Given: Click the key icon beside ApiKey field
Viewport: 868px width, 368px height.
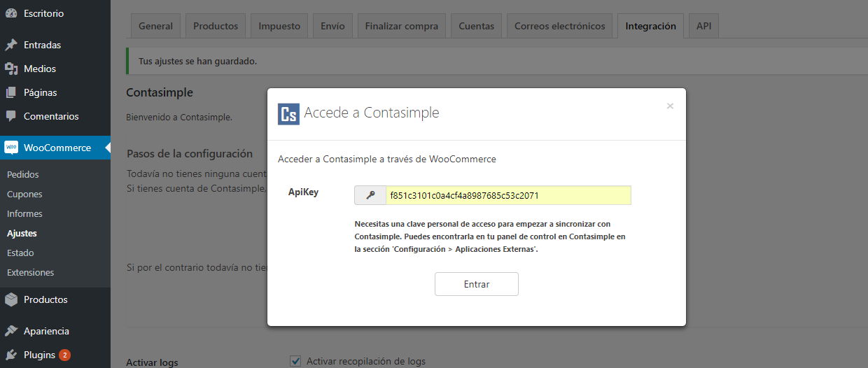Looking at the screenshot, I should 370,195.
